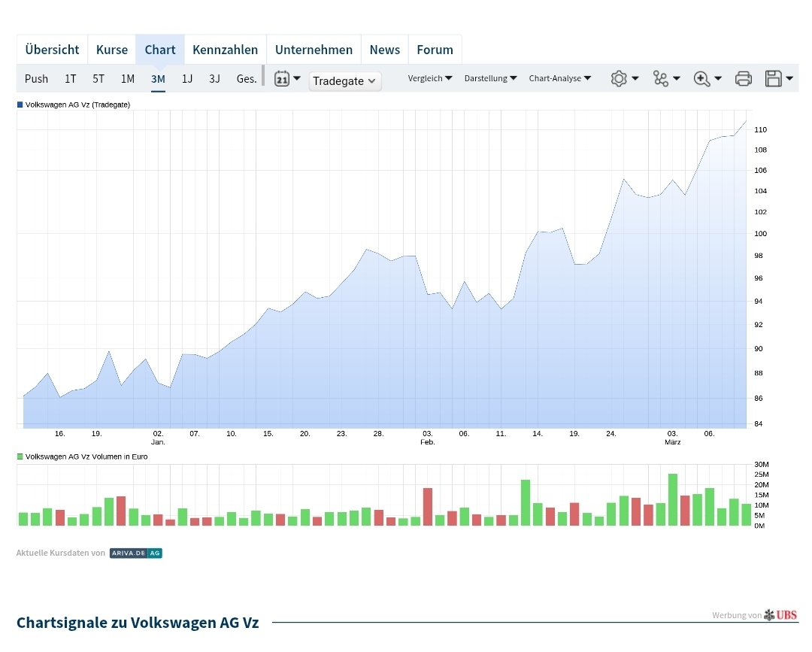Click blue Volkswagen AG Vz legend swatch
Screen dimensions: 812x652
[x=20, y=105]
